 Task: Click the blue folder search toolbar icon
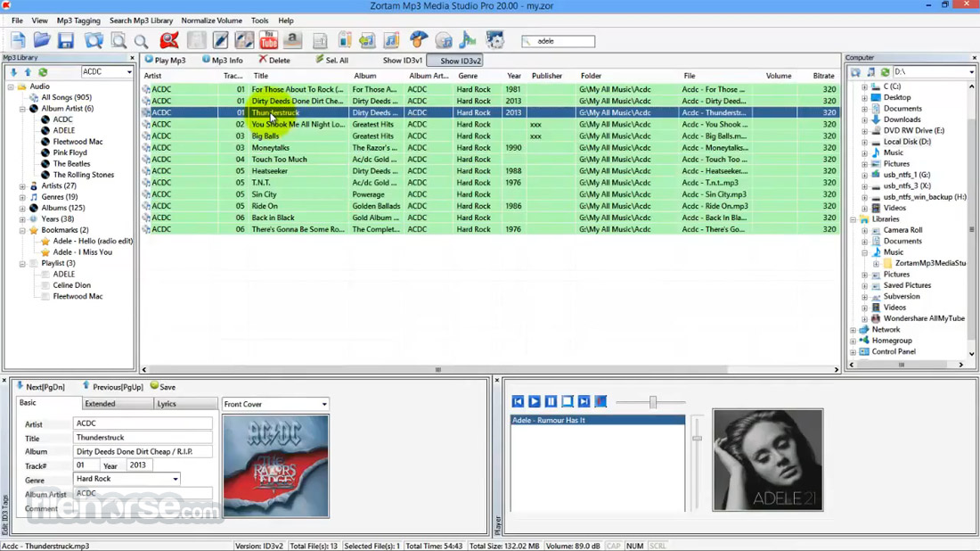[x=94, y=41]
